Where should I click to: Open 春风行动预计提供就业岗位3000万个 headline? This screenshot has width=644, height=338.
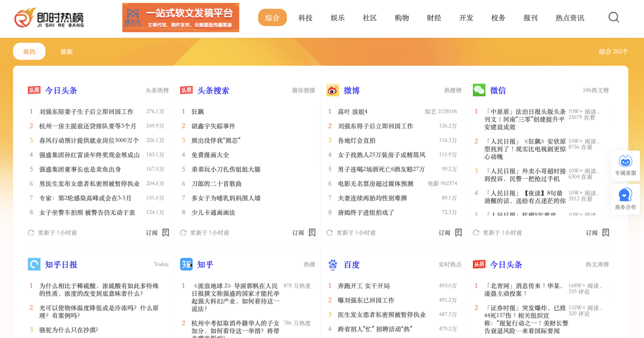click(x=89, y=140)
